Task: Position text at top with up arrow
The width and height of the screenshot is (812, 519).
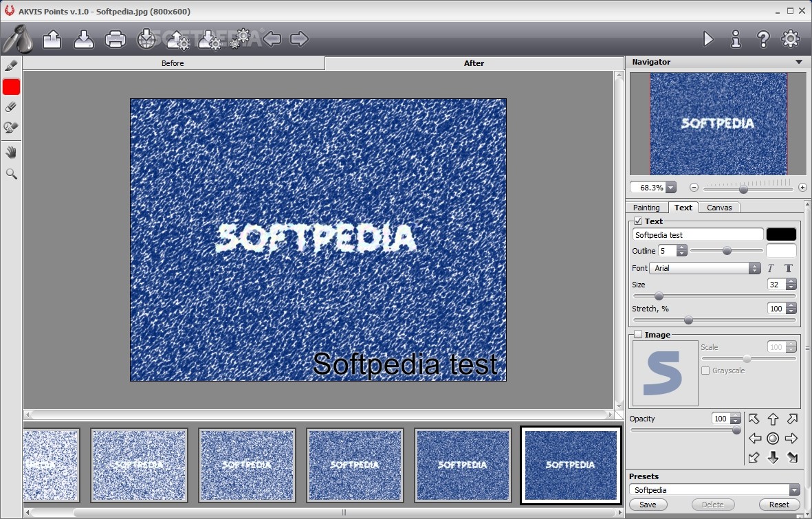Action: [x=773, y=419]
